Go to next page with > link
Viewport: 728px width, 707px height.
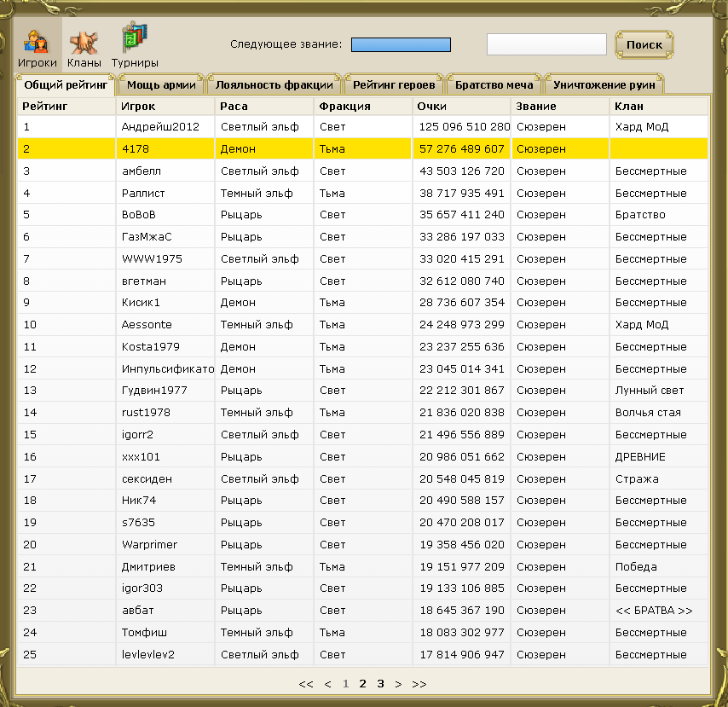398,684
